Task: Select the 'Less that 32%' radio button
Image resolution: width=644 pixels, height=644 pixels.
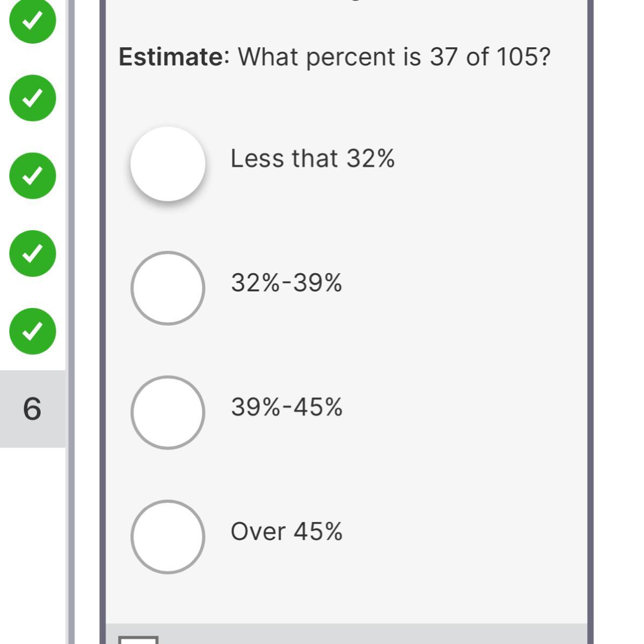Action: (x=168, y=164)
